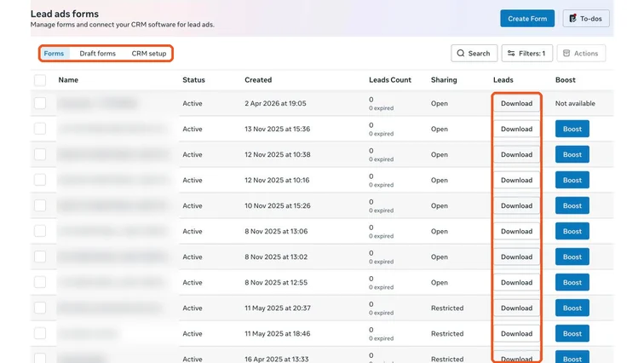Download leads for form created 12 Nov 10:38
The width and height of the screenshot is (644, 363).
516,154
